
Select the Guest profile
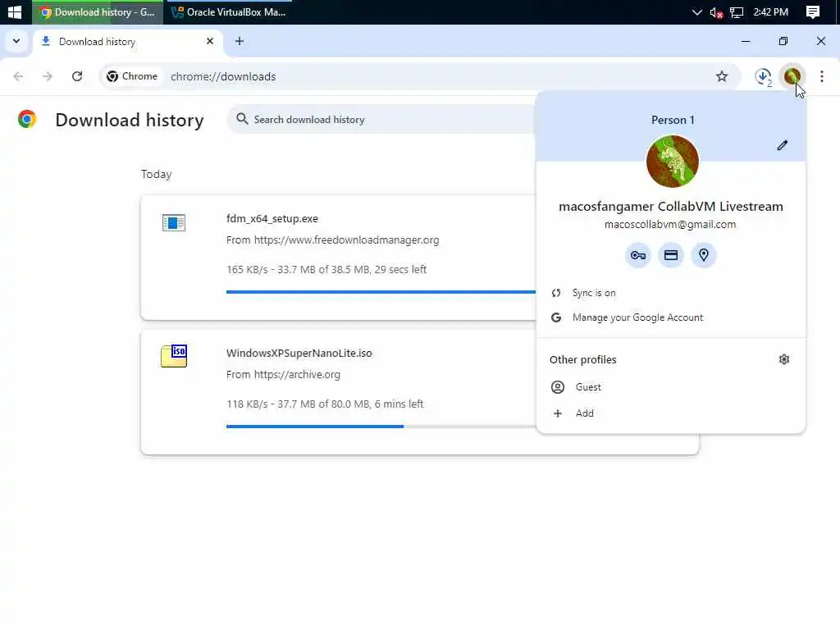point(671,387)
